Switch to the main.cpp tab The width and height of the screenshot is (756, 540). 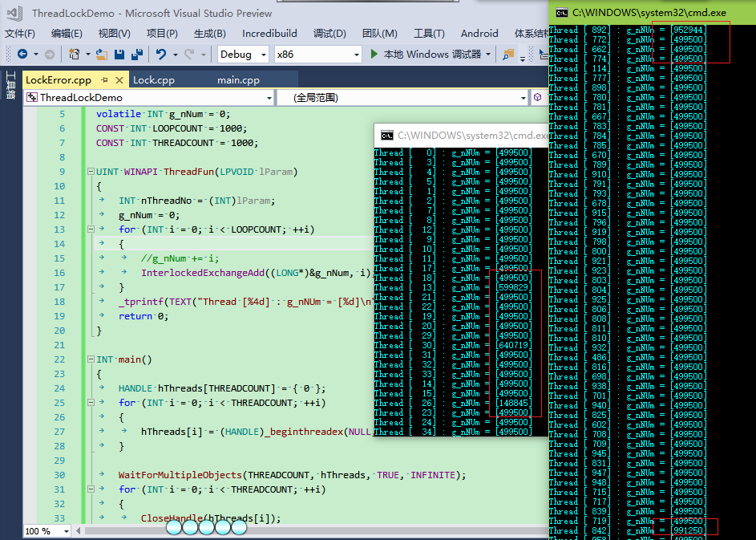238,80
